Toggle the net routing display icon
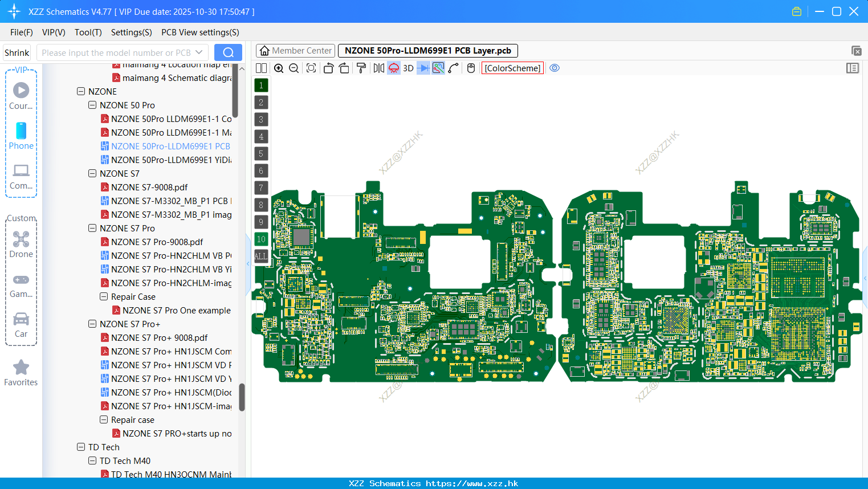The image size is (868, 489). coord(438,68)
